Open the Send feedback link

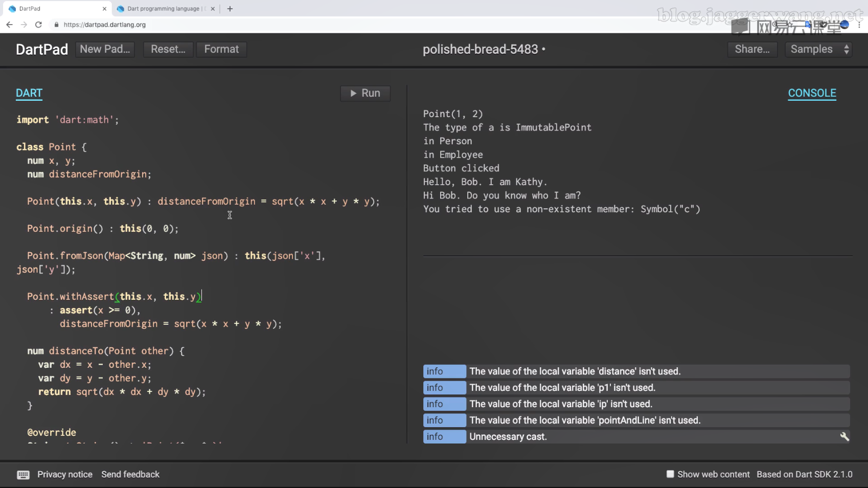[130, 474]
